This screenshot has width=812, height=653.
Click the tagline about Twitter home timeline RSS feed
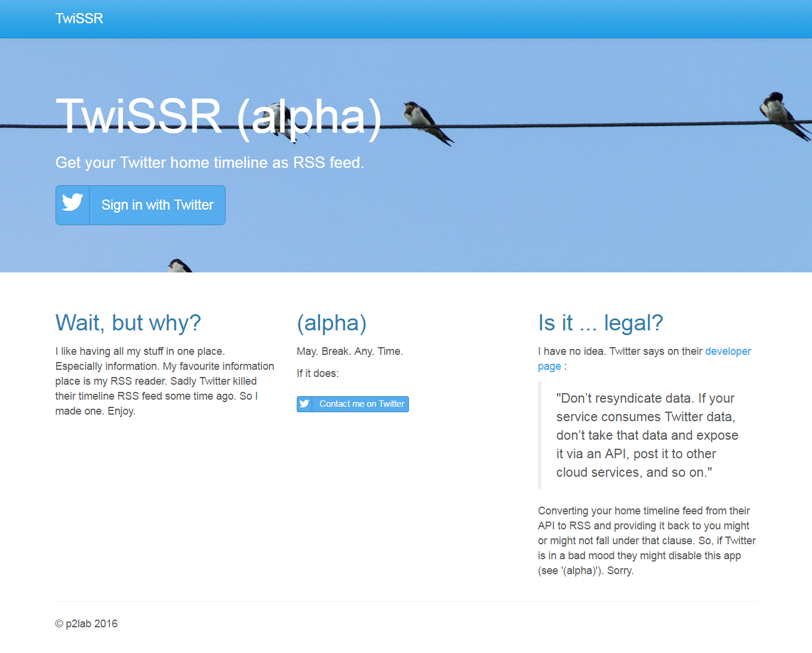[x=210, y=163]
